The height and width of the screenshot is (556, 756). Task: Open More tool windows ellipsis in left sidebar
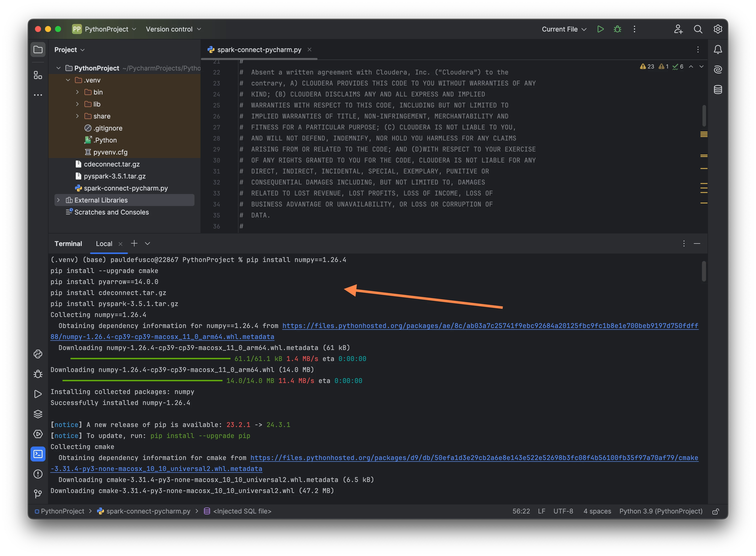point(38,95)
